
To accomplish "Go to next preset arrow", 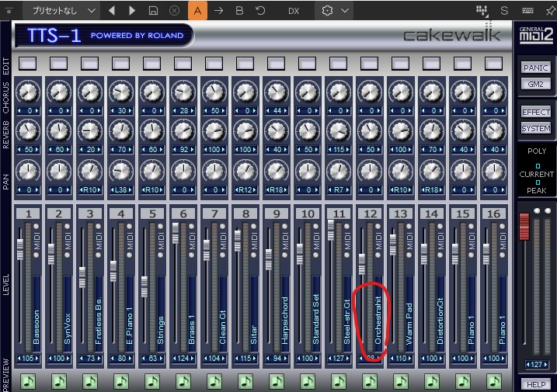I will tap(132, 11).
